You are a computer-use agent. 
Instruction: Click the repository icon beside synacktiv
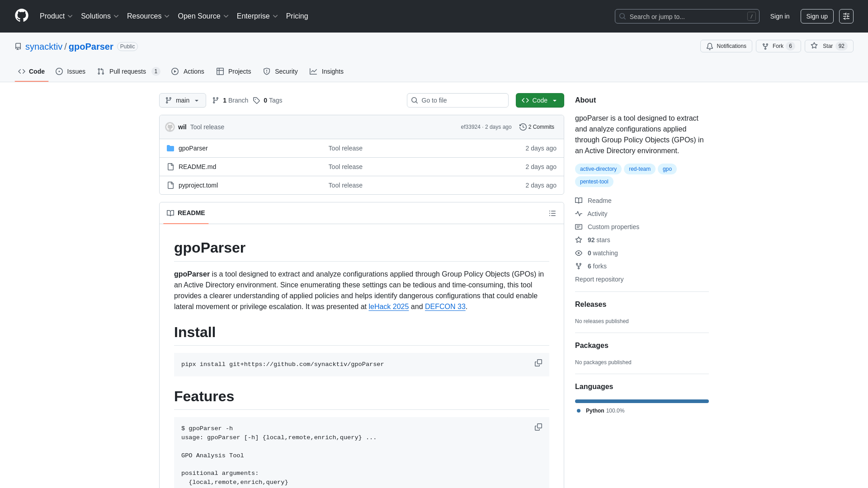pos(18,47)
